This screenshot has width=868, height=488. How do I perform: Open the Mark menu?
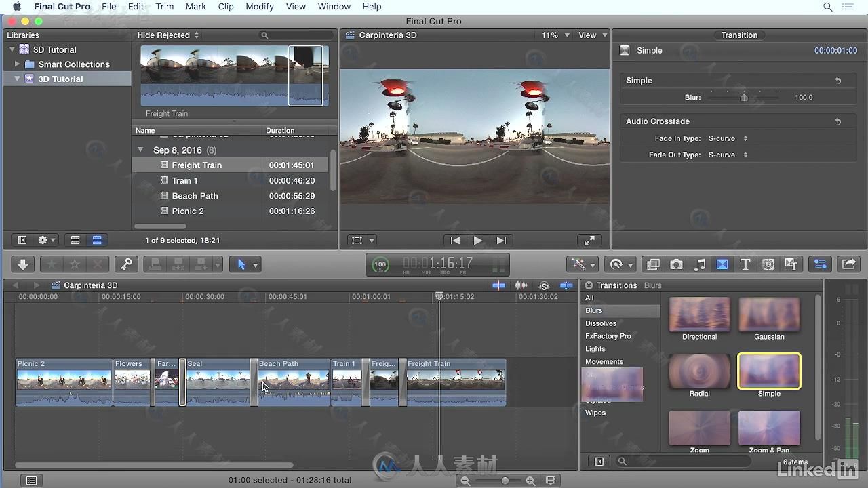tap(196, 7)
